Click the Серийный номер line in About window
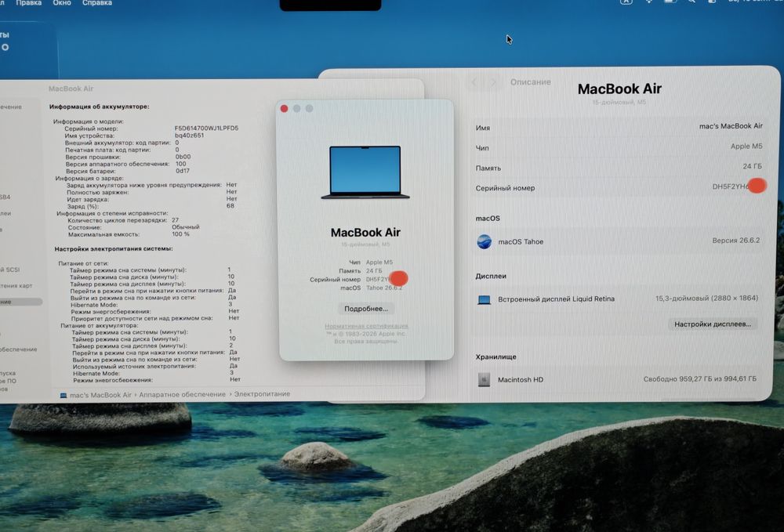The image size is (784, 532). point(358,279)
